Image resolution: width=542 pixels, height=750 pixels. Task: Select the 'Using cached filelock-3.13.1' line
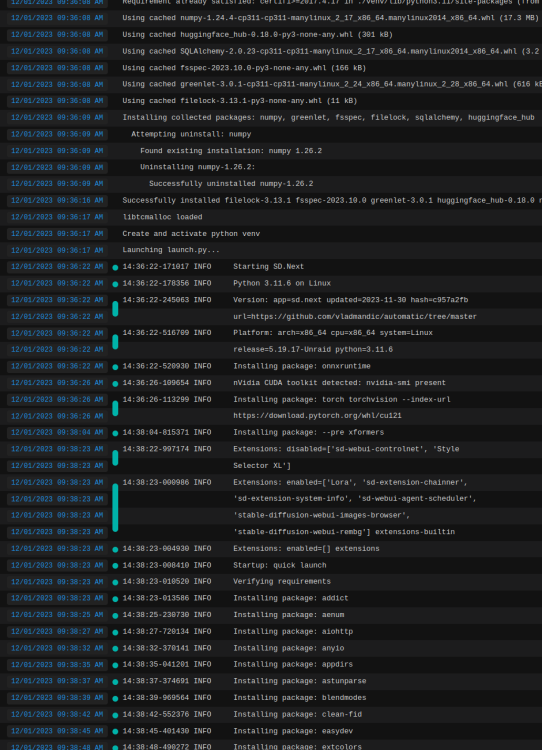[x=240, y=101]
